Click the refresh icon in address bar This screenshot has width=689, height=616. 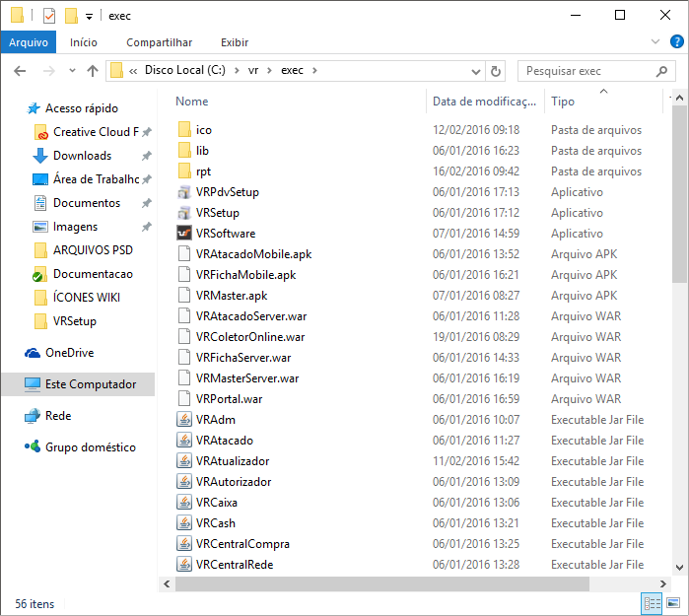click(x=496, y=71)
